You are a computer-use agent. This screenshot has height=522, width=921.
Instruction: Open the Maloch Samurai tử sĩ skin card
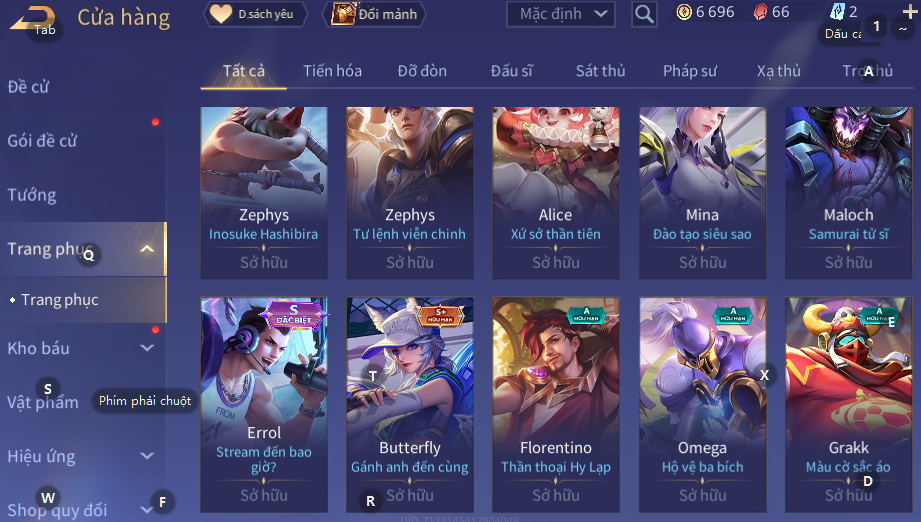click(x=849, y=193)
